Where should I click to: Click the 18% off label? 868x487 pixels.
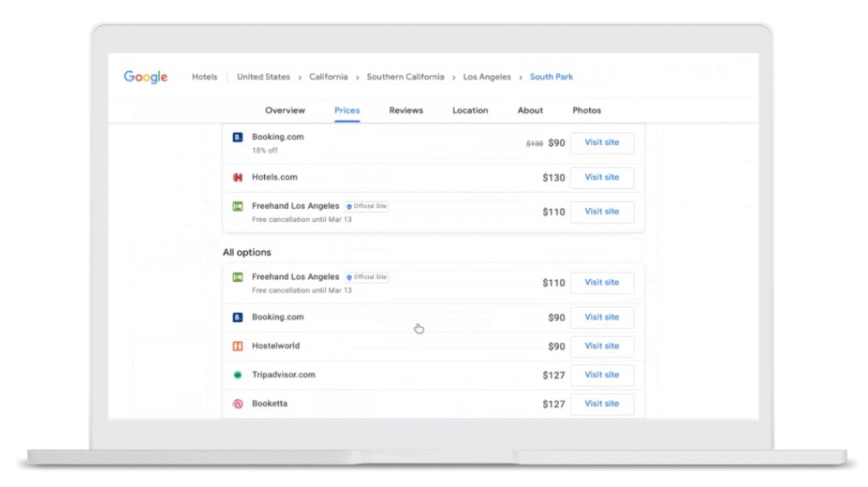[x=265, y=151]
